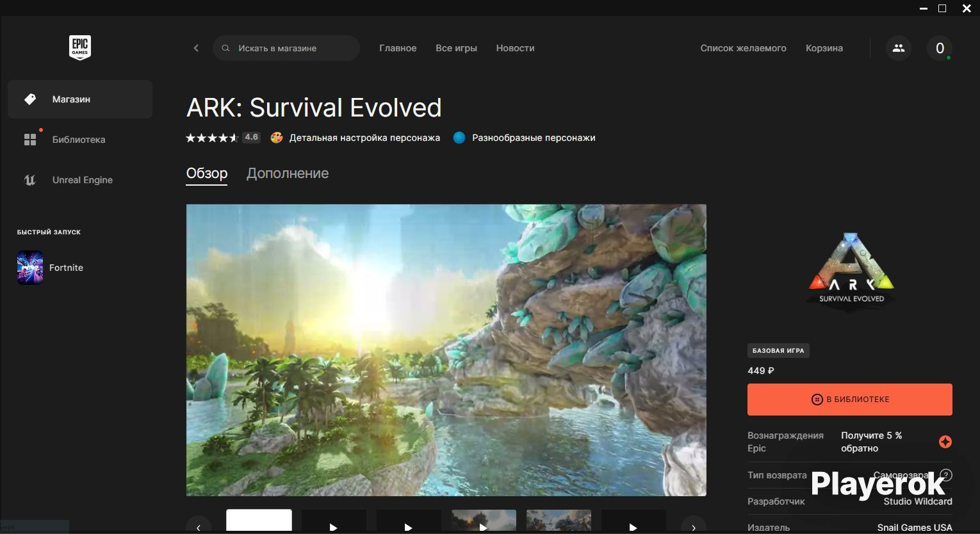Click the diverse characters globe icon
Viewport: 980px width, 534px height.
[459, 138]
